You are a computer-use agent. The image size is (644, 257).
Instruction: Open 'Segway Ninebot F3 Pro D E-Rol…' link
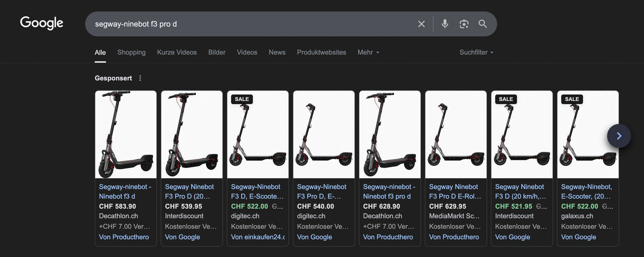(455, 192)
